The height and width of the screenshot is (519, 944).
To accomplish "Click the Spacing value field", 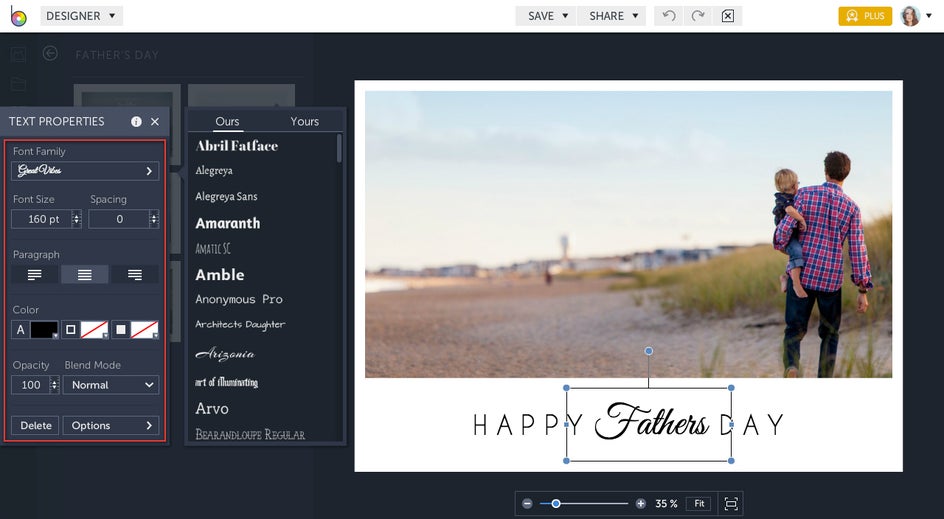I will pos(119,219).
